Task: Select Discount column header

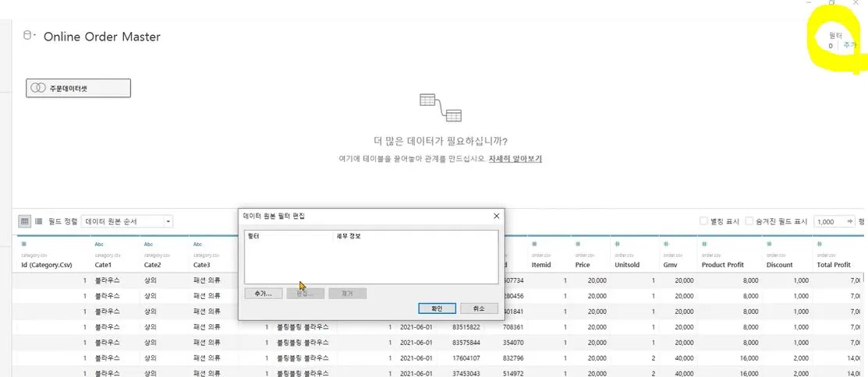Action: point(781,265)
